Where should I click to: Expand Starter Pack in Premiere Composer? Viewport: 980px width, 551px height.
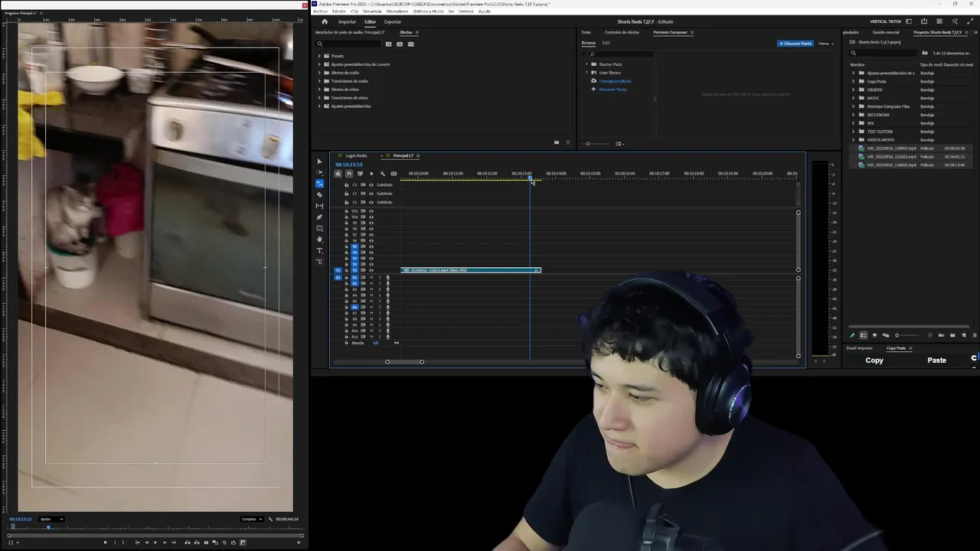tap(586, 64)
